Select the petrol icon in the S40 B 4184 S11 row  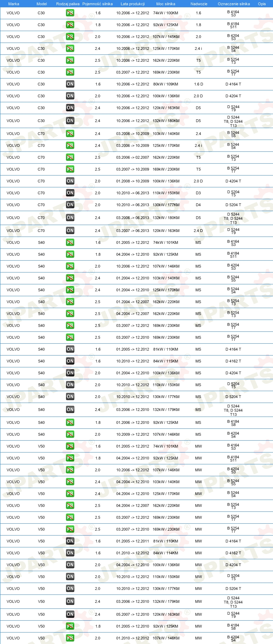pyautogui.click(x=70, y=254)
